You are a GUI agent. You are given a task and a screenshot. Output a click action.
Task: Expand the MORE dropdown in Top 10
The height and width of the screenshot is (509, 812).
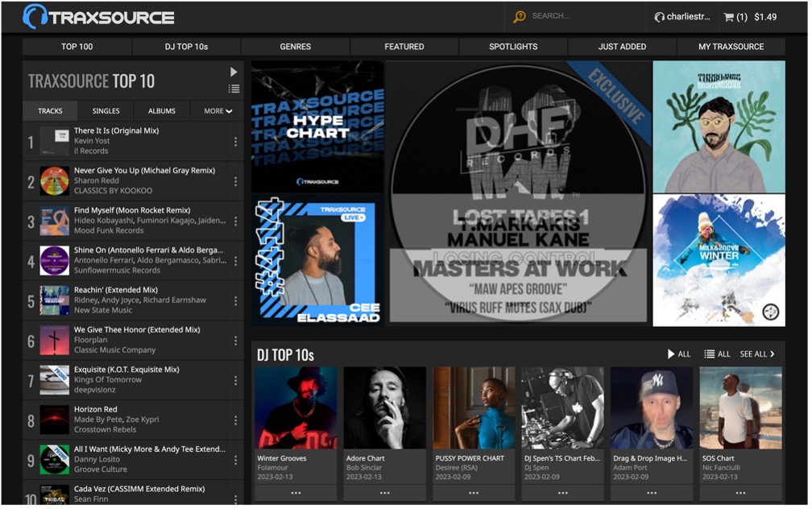217,111
